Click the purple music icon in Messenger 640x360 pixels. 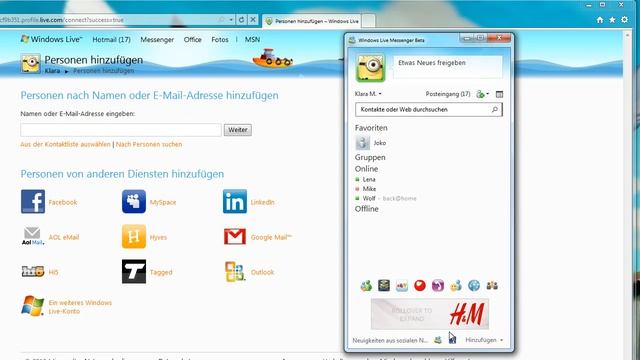tap(438, 285)
